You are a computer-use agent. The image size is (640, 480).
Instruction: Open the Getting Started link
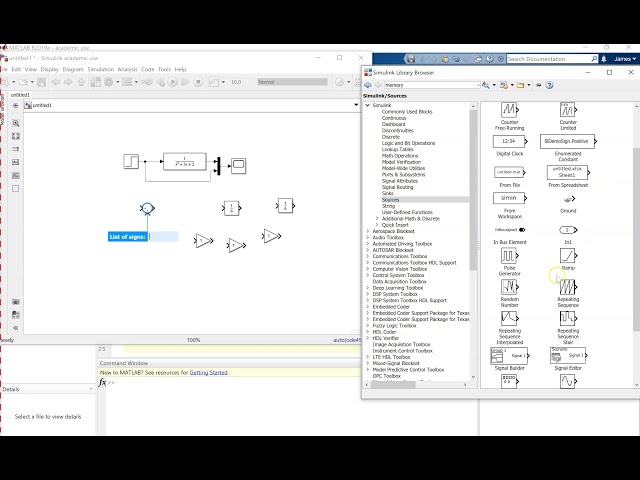pyautogui.click(x=209, y=373)
